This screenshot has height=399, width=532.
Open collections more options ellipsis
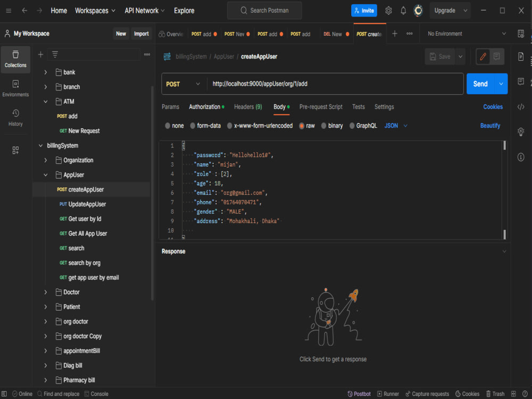[147, 54]
